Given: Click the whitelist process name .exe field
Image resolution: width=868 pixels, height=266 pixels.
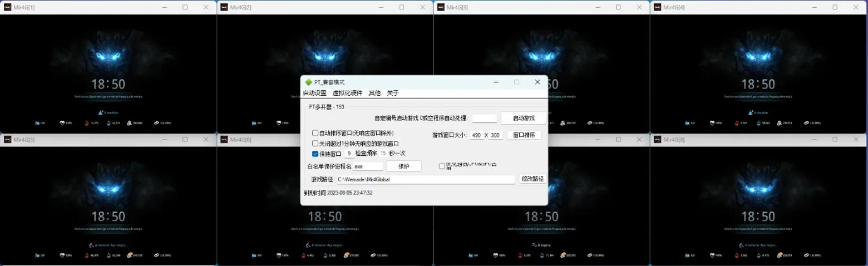Looking at the screenshot, I should tap(368, 166).
